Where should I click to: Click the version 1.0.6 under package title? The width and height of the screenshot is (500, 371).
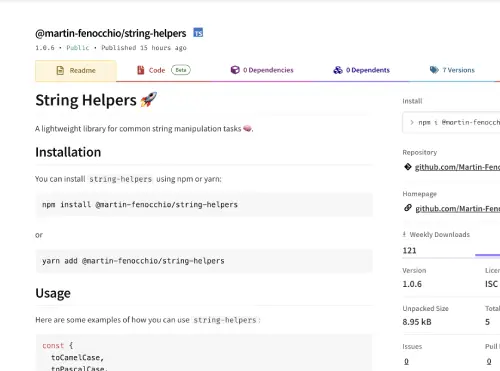[45, 48]
